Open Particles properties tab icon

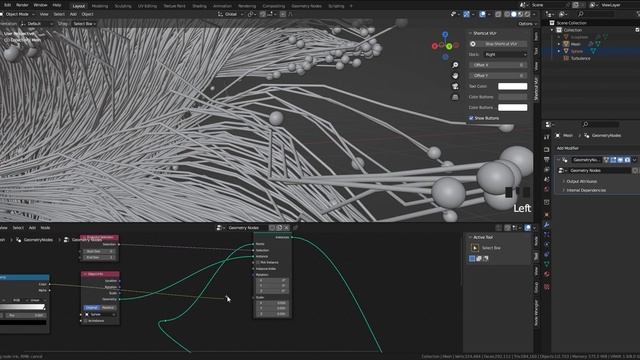tap(547, 235)
